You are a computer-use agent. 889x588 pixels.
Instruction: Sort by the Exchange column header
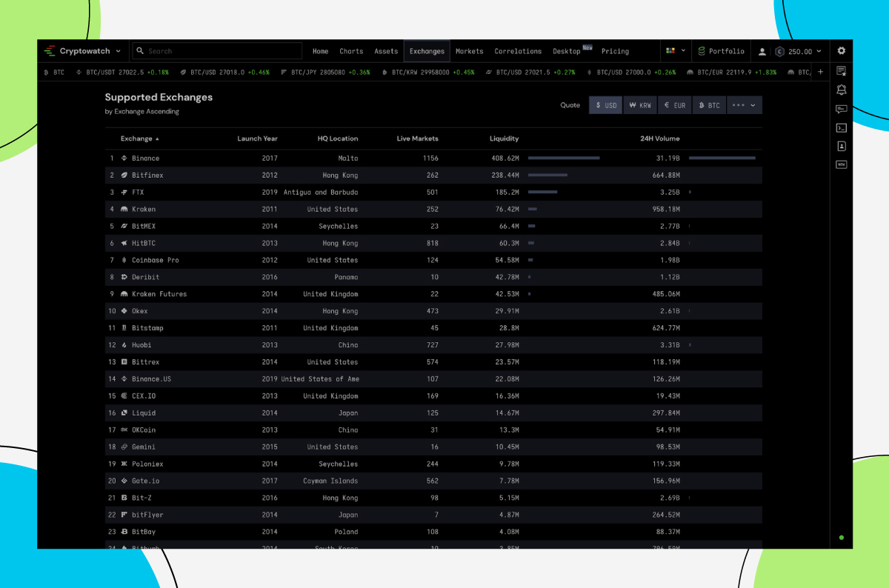pyautogui.click(x=136, y=138)
